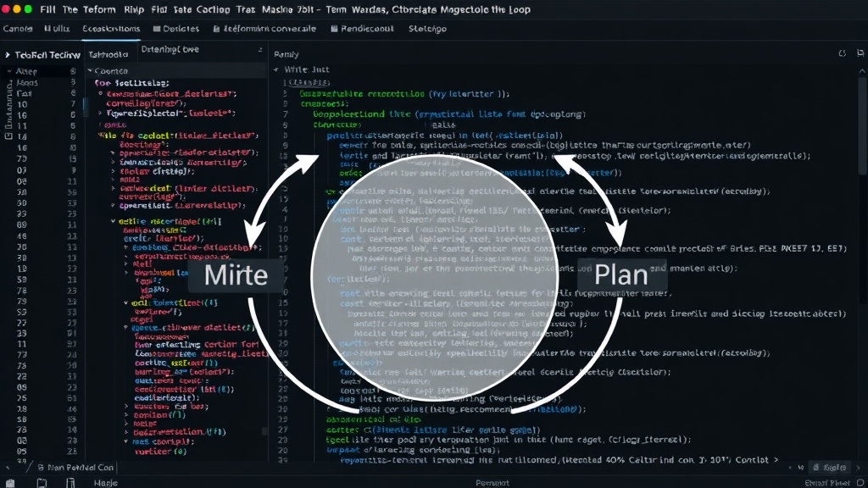Open the Caclion menu
This screenshot has width=868, height=488.
213,9
